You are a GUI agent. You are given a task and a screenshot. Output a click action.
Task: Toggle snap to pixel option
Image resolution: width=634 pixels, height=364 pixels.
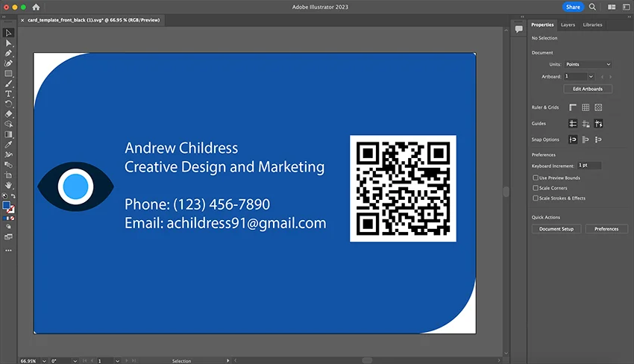coord(586,139)
